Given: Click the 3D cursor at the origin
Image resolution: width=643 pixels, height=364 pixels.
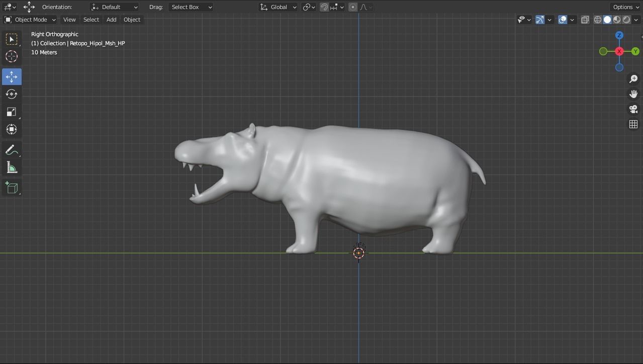Looking at the screenshot, I should point(358,252).
